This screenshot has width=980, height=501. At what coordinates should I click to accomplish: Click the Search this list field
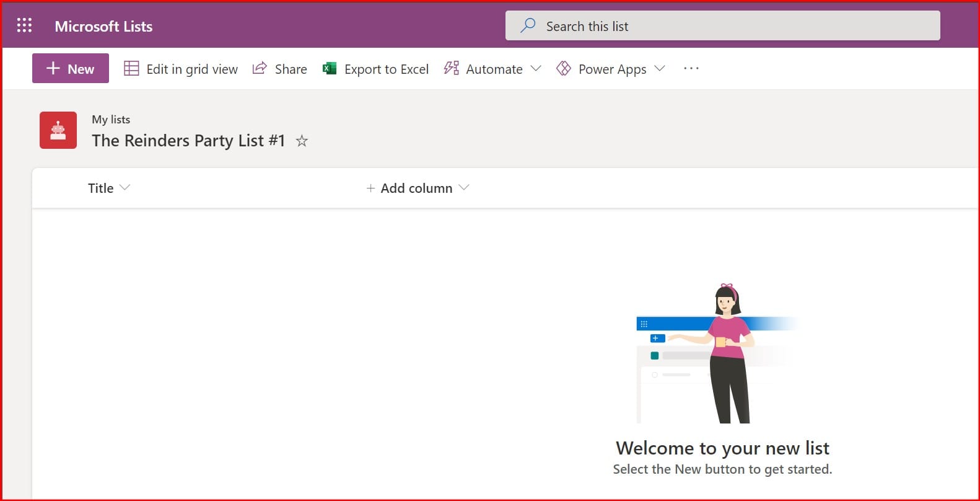722,25
